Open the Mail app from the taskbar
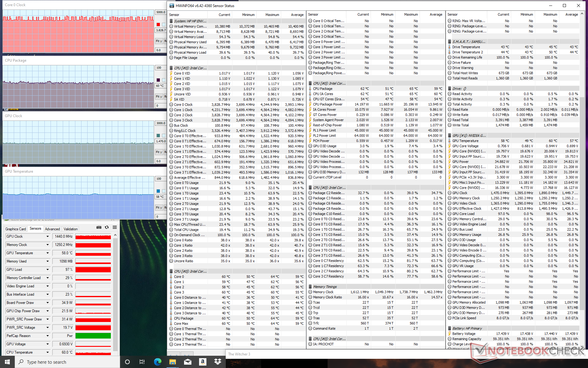The width and height of the screenshot is (588, 368). tap(187, 362)
